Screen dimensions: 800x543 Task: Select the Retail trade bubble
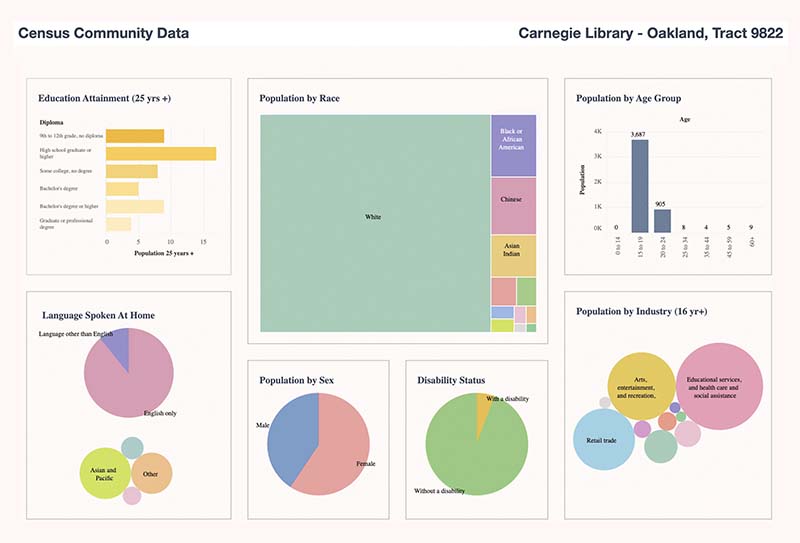[603, 440]
